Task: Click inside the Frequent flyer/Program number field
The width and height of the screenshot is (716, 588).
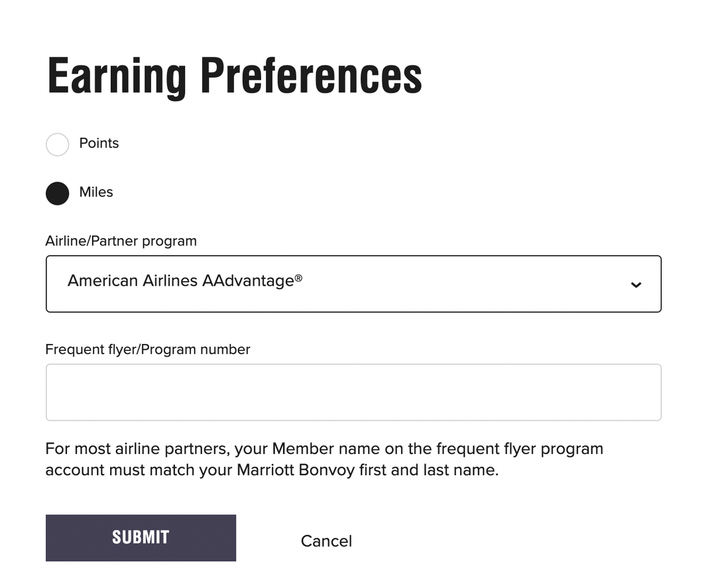Action: pyautogui.click(x=353, y=391)
